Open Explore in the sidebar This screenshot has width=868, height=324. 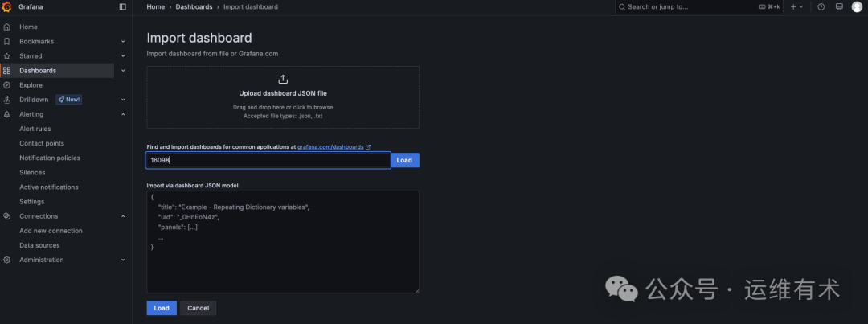[31, 85]
